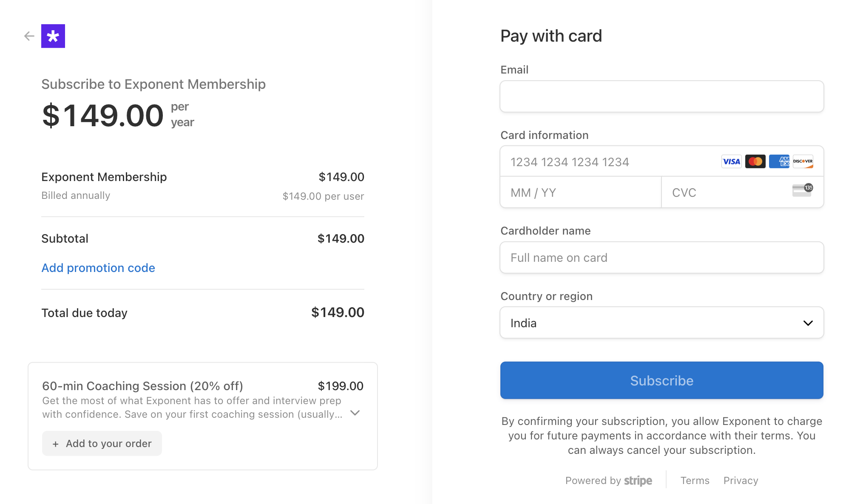This screenshot has width=863, height=504.
Task: Expand the coaching session description
Action: point(355,413)
